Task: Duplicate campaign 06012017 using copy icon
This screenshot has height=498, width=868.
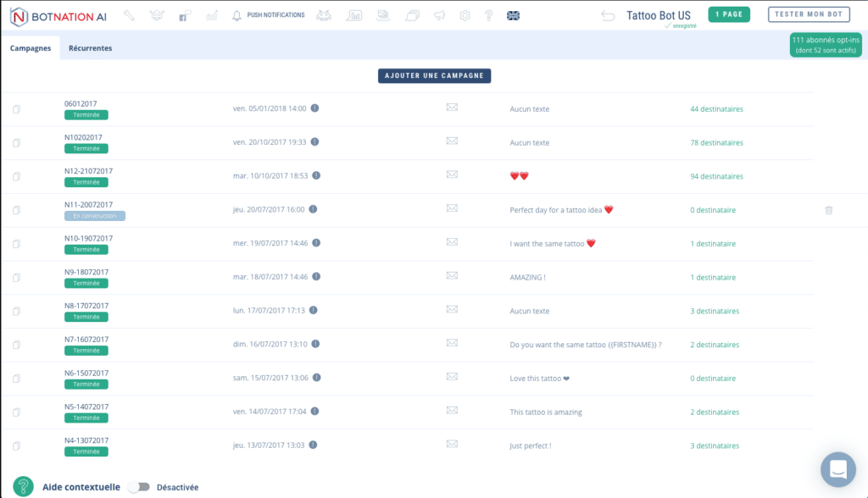Action: pyautogui.click(x=16, y=109)
